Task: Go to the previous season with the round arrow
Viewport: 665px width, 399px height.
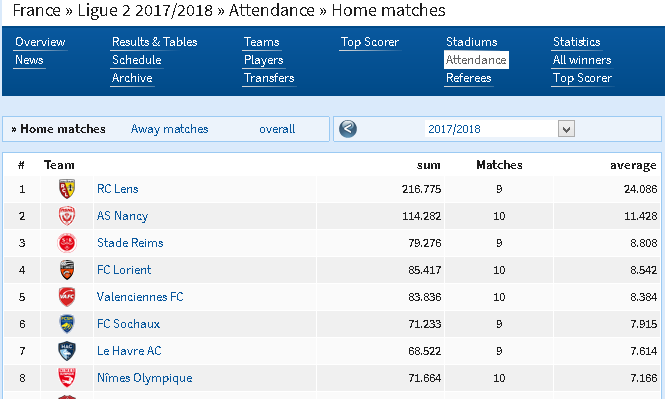Action: pos(348,129)
